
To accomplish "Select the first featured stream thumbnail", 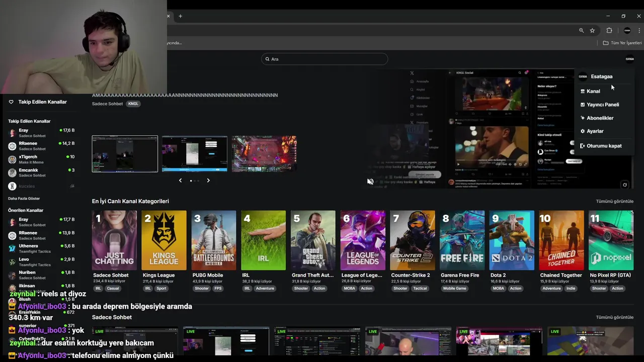I will 125,154.
